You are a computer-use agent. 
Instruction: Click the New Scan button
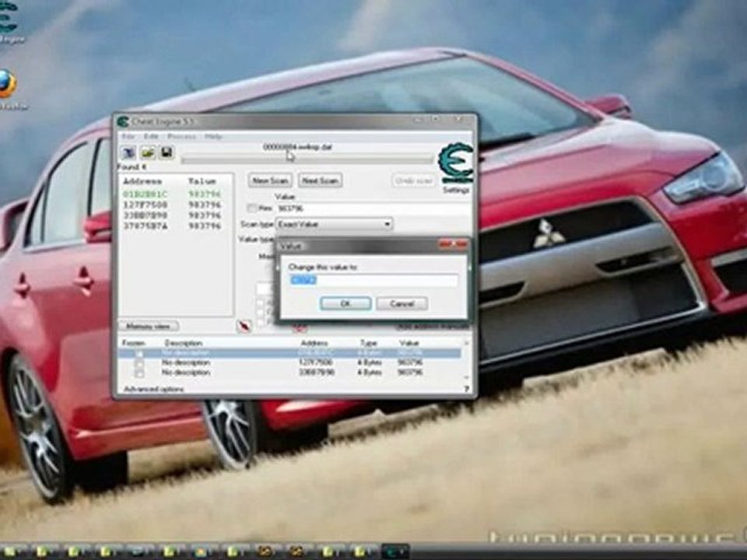tap(270, 180)
